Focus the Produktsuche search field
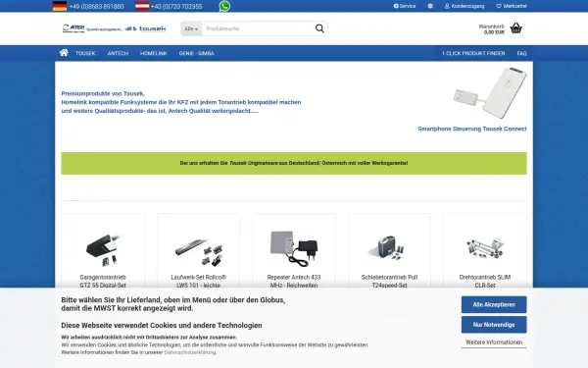Image resolution: width=588 pixels, height=368 pixels. [257, 28]
